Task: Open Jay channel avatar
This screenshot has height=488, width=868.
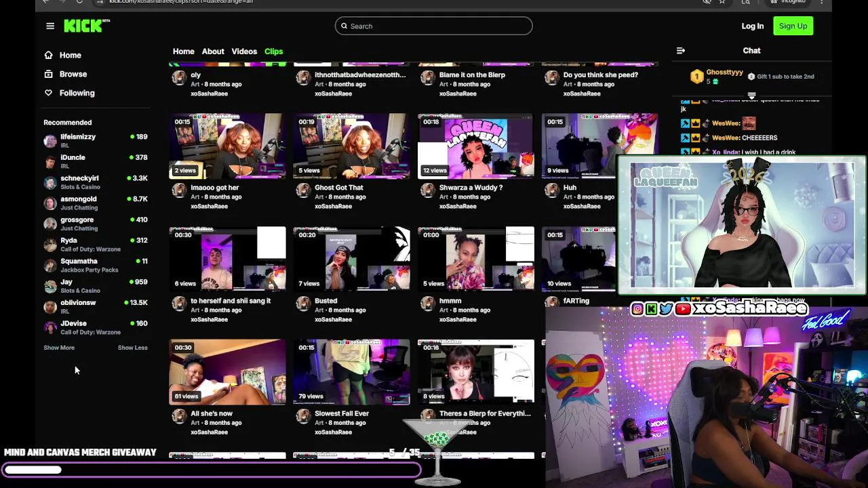Action: point(50,286)
